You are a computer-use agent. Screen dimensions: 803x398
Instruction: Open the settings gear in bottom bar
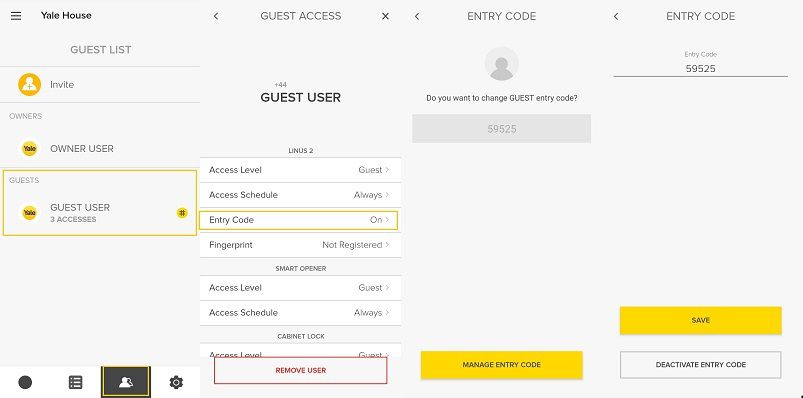[x=176, y=382]
